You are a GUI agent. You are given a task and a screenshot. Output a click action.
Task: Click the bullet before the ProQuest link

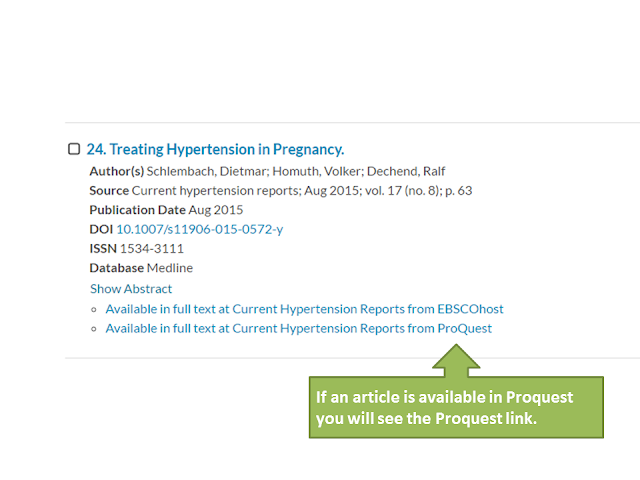pos(94,329)
